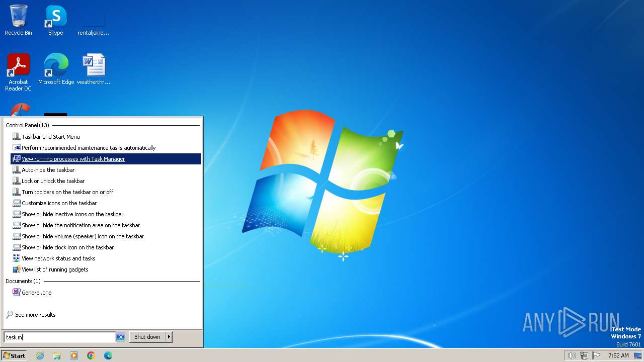Open the Recycle Bin desktop icon

coord(18,20)
